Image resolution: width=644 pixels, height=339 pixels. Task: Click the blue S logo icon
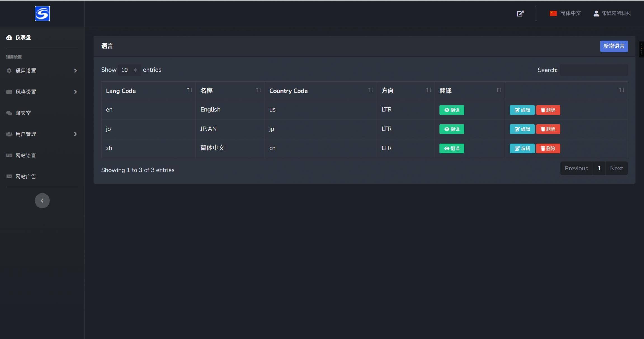coord(42,13)
